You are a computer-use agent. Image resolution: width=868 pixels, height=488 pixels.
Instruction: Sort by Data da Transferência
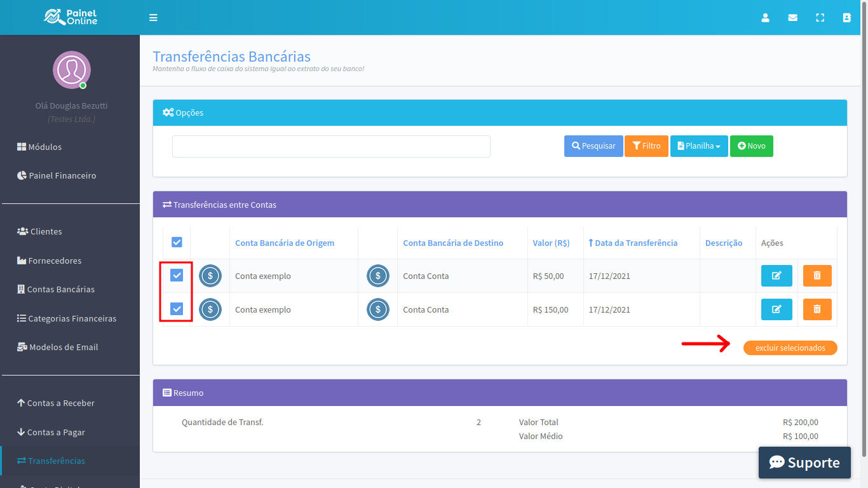(633, 243)
